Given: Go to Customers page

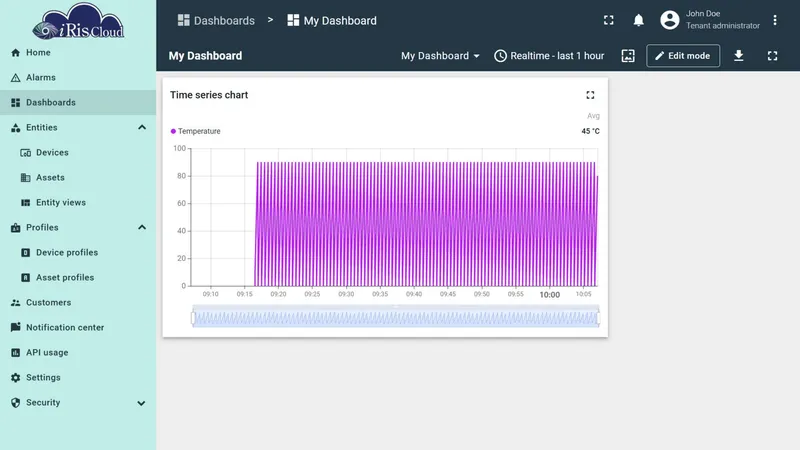Looking at the screenshot, I should 78,303.
